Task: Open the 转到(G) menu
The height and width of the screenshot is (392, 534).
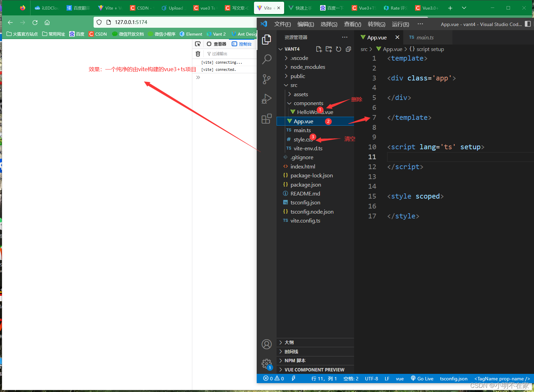Action: [x=377, y=24]
